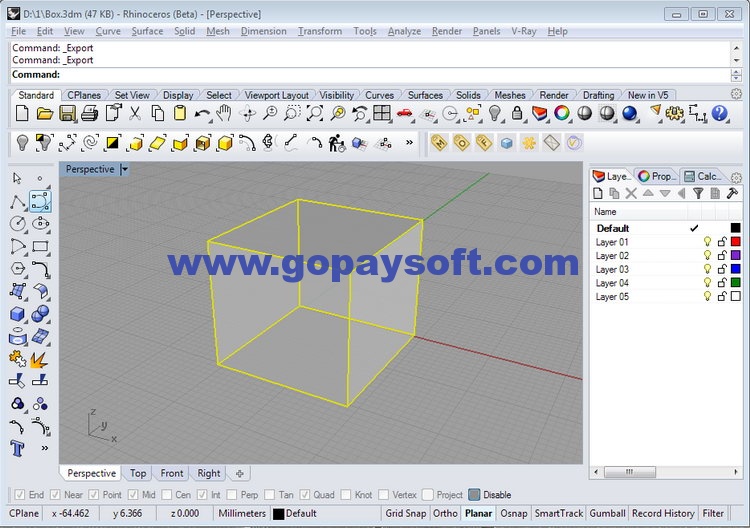Screen dimensions: 750x528
Task: Select the Pan hand tool
Action: (224, 113)
